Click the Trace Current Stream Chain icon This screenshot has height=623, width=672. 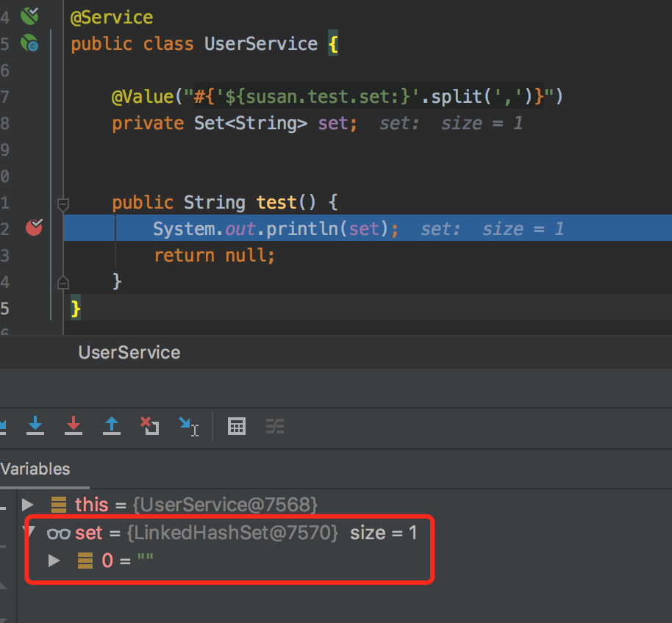point(274,426)
